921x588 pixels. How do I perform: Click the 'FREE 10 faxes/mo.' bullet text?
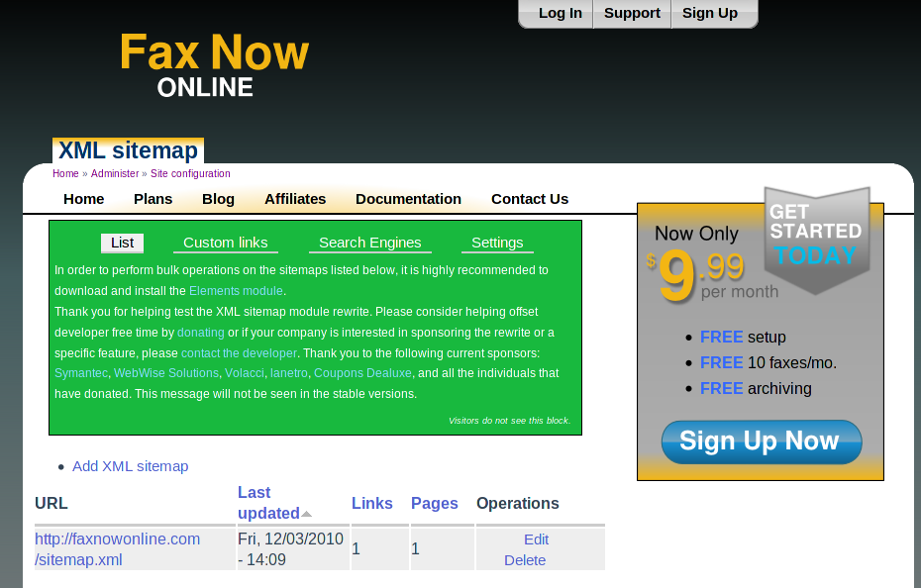click(768, 363)
